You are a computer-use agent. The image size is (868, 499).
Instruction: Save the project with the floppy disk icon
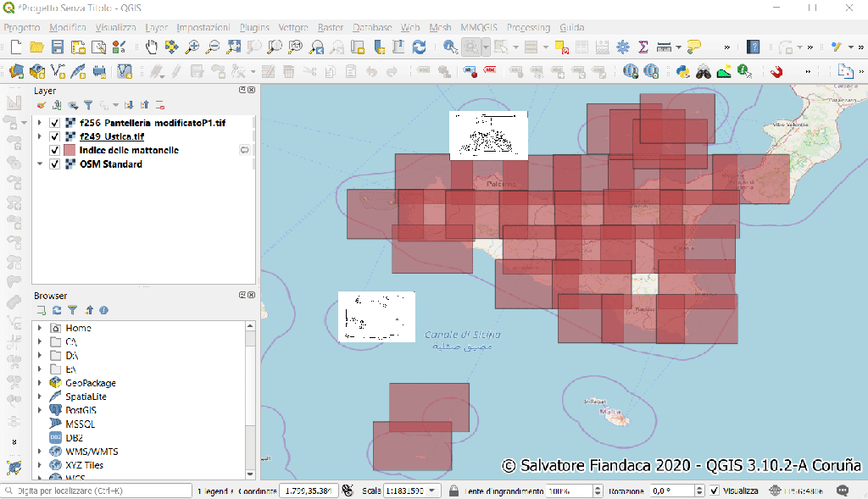58,47
